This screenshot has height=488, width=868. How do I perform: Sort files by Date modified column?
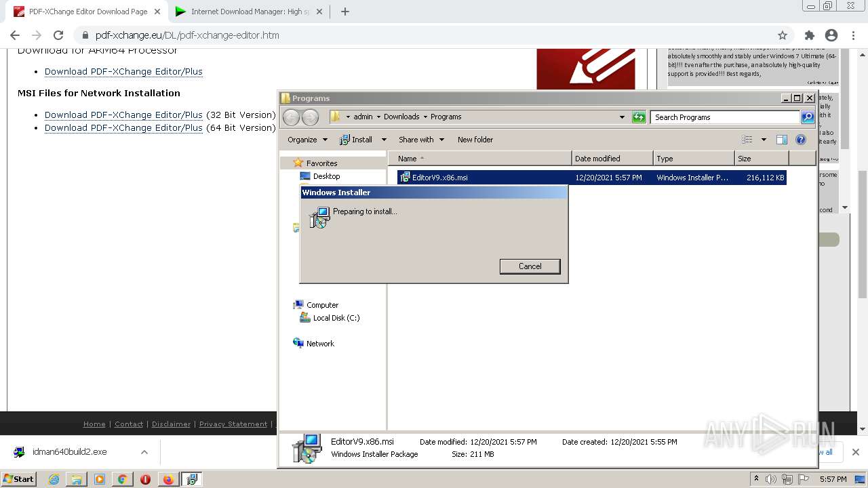pyautogui.click(x=612, y=159)
